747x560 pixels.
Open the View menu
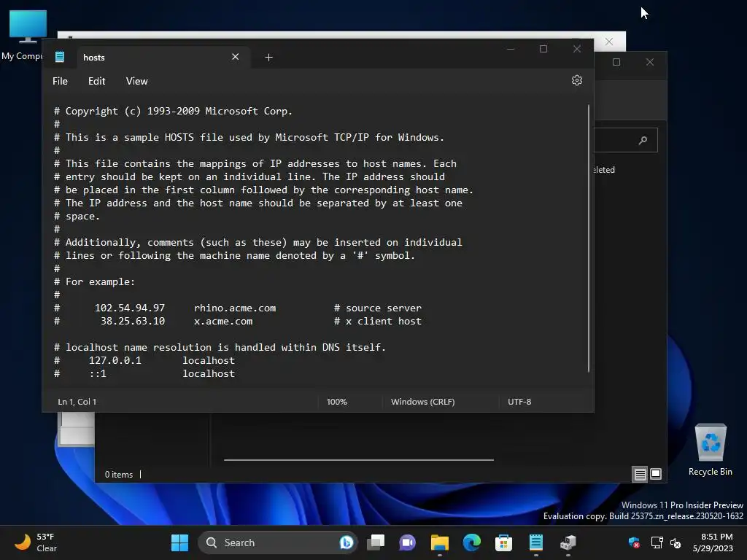point(136,81)
